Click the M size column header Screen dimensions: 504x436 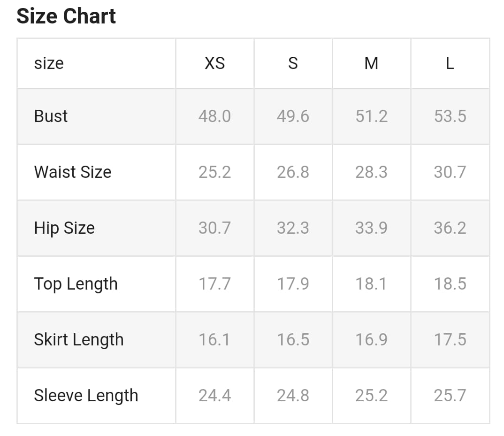[x=371, y=63]
